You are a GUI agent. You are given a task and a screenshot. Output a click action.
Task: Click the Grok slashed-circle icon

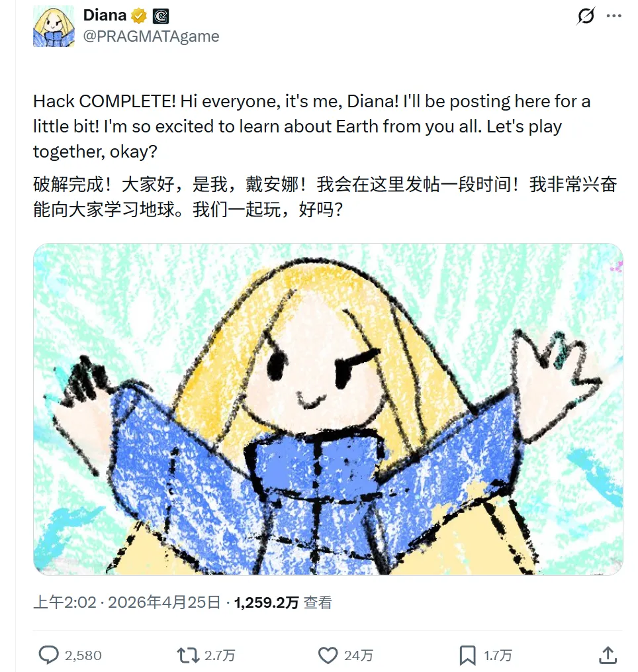[x=585, y=17]
